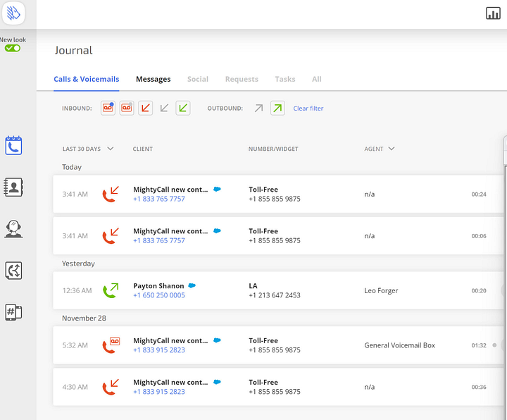Click the 4:30 AM timestamp
This screenshot has width=507, height=420.
(x=75, y=387)
